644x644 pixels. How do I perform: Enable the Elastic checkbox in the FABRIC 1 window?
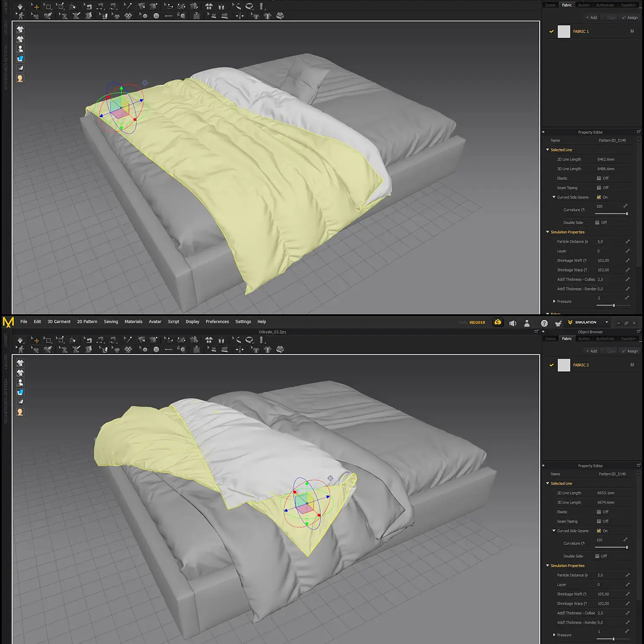coord(599,178)
